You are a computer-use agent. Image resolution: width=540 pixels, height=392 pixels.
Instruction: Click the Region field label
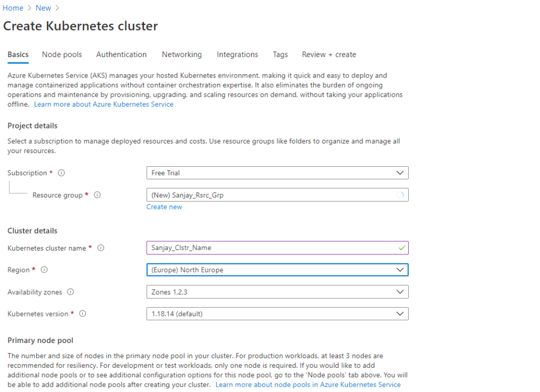point(18,270)
